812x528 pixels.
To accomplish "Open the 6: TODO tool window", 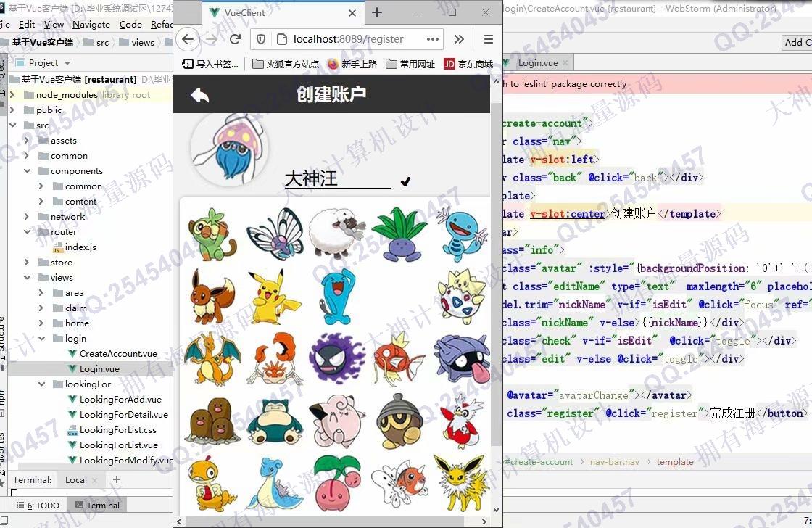I will click(x=38, y=506).
